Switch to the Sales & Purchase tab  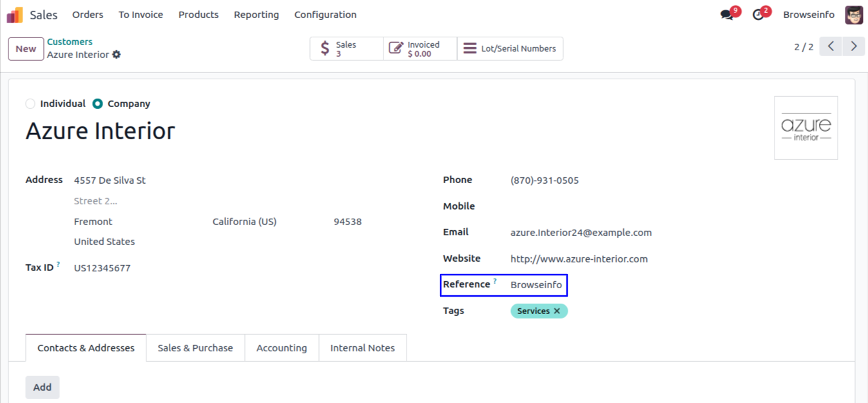pos(195,348)
